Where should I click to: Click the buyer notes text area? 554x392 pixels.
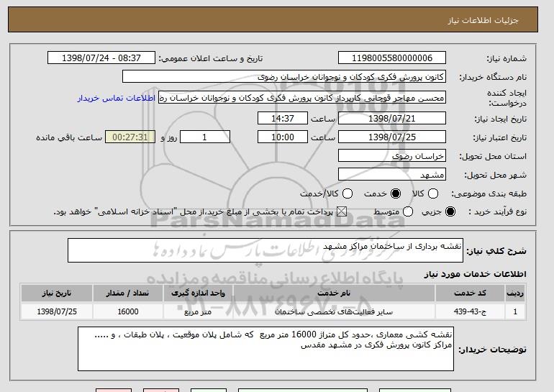[265, 349]
